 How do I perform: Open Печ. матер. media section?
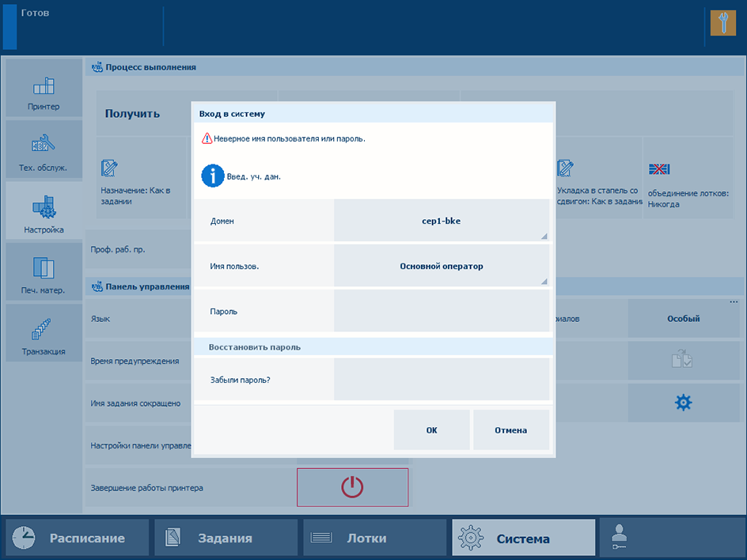44,274
